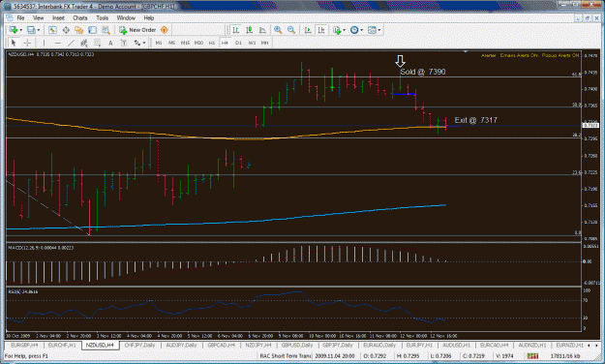Switch to M15 timeframe
The width and height of the screenshot is (605, 364).
point(185,43)
